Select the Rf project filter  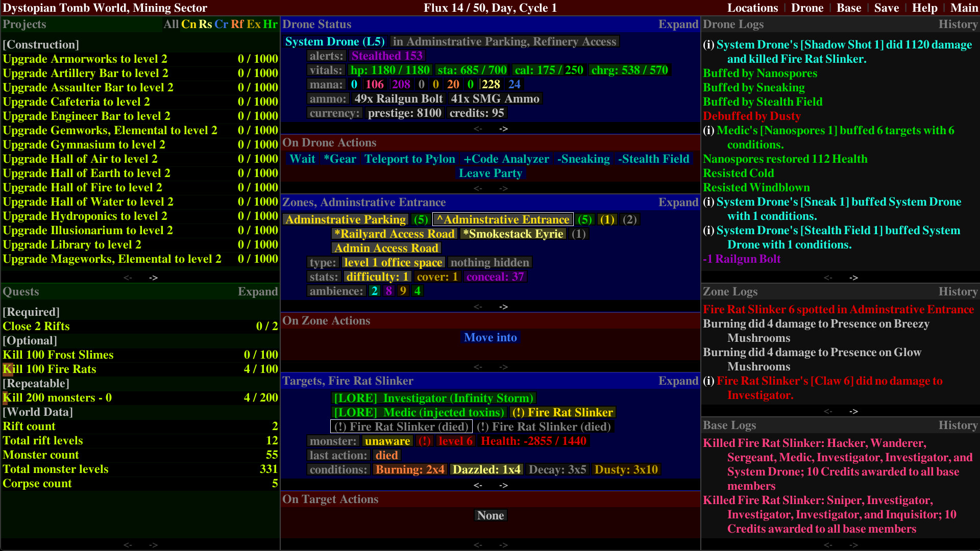(x=238, y=24)
